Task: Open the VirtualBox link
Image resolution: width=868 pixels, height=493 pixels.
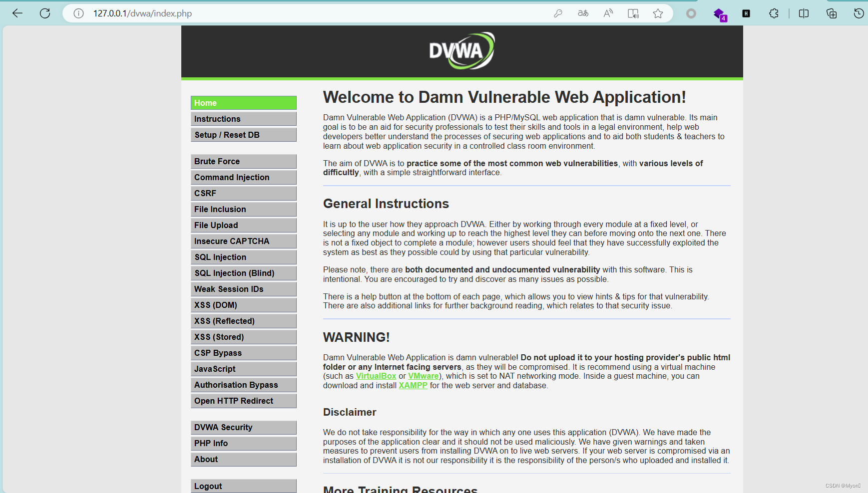Action: pos(376,376)
